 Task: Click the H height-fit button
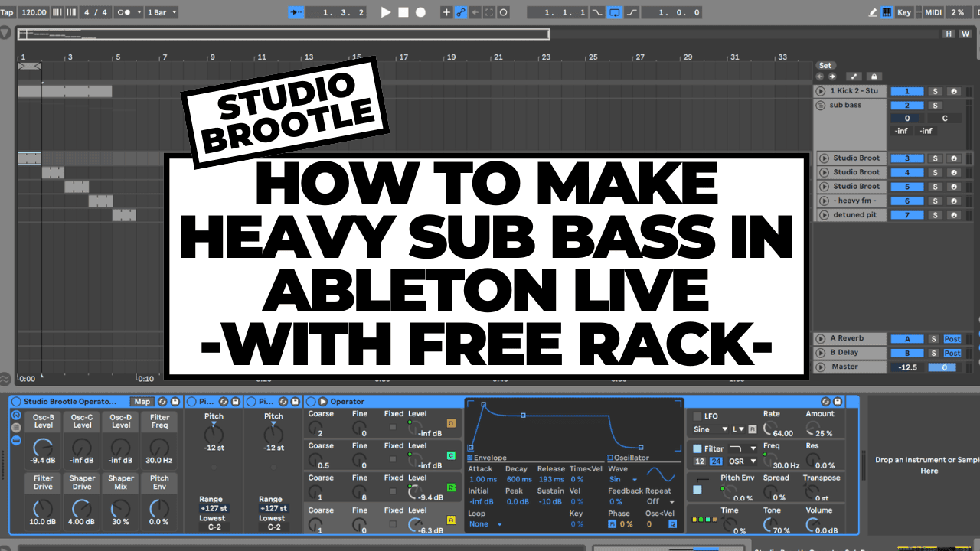pyautogui.click(x=949, y=34)
